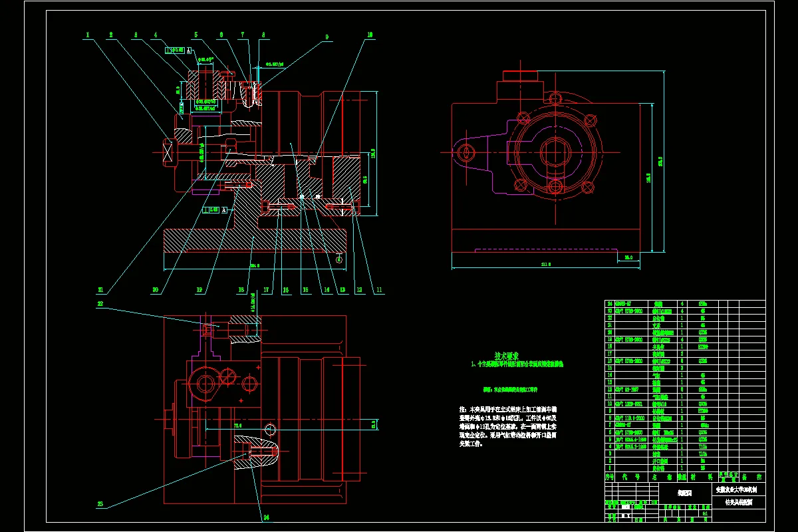Image resolution: width=798 pixels, height=532 pixels.
Task: Click parts list row number 24
Action: point(685,304)
